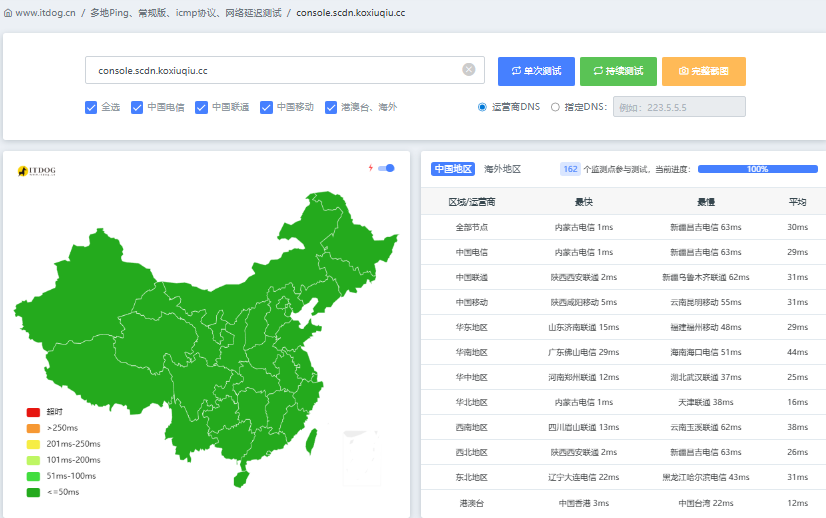Disable the 港澳台、海外 checkbox
Image resolution: width=826 pixels, height=518 pixels.
pyautogui.click(x=331, y=107)
